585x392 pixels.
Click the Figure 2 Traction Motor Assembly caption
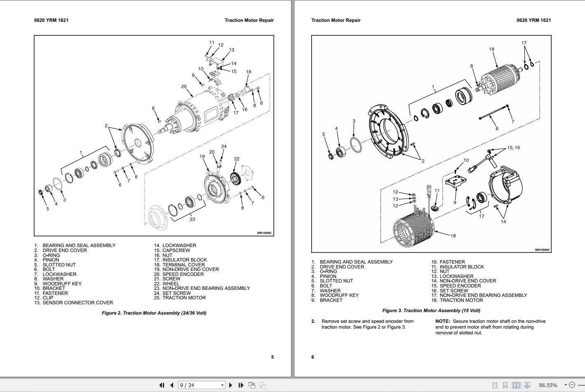pos(154,313)
